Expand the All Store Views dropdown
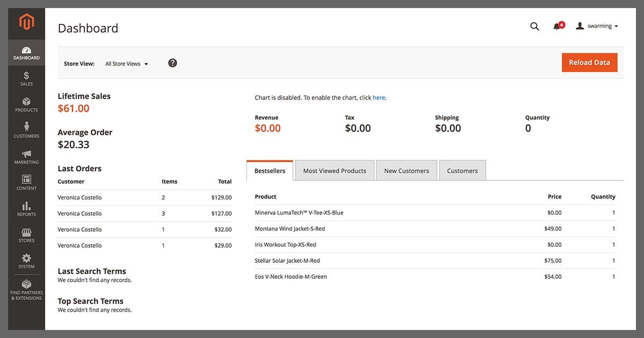This screenshot has height=338, width=644. tap(127, 64)
